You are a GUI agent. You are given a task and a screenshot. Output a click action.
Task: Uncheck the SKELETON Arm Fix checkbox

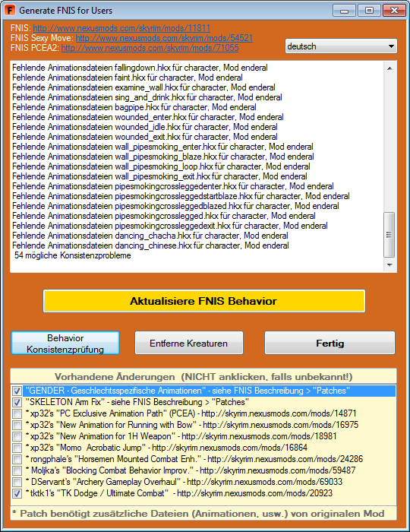[17, 402]
